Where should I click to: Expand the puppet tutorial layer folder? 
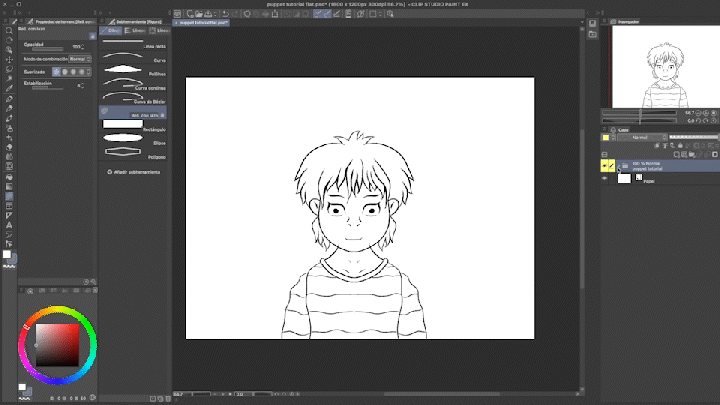[619, 165]
